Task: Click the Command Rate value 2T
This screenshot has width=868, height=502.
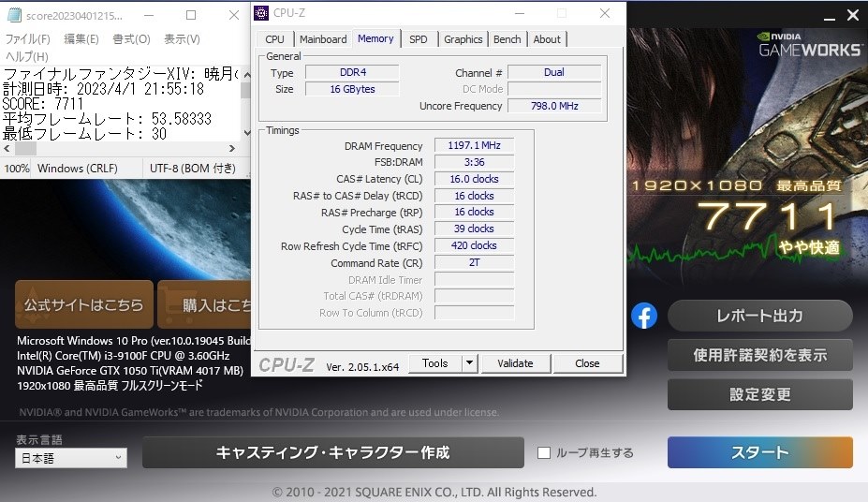Action: click(475, 262)
